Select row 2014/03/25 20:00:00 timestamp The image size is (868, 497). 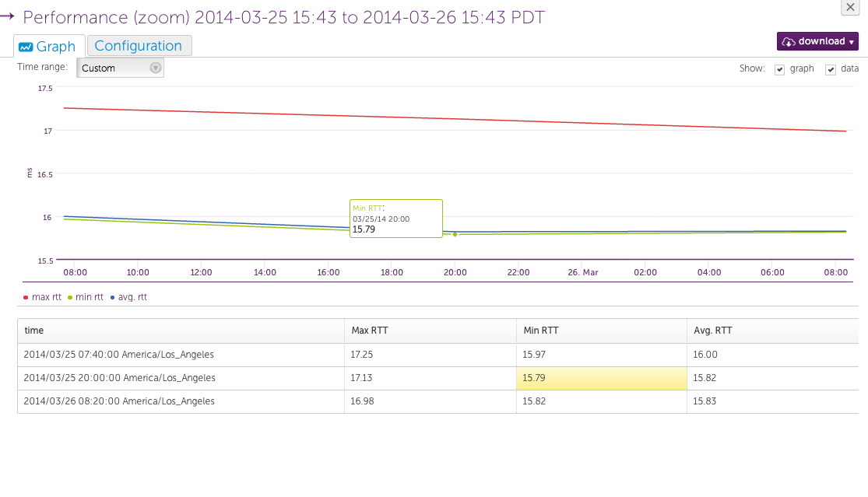pos(119,378)
